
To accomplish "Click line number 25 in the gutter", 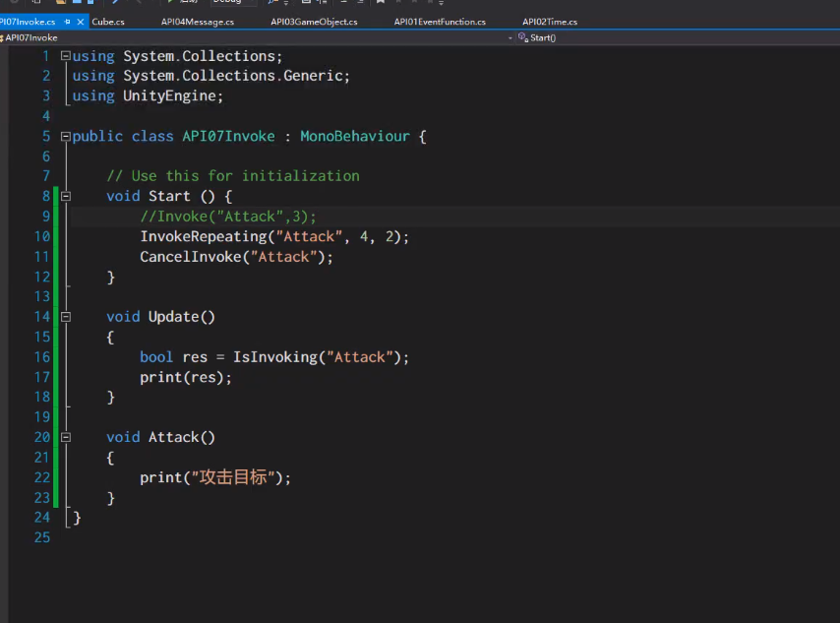I will coord(41,537).
